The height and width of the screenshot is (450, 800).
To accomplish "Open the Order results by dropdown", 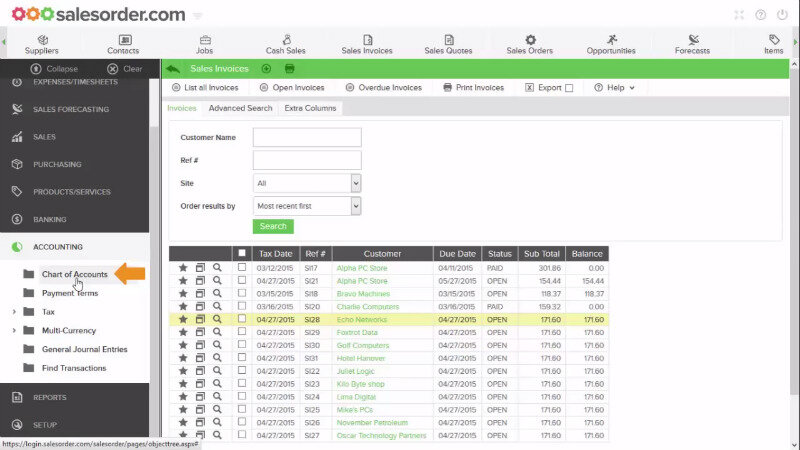I will [x=307, y=206].
